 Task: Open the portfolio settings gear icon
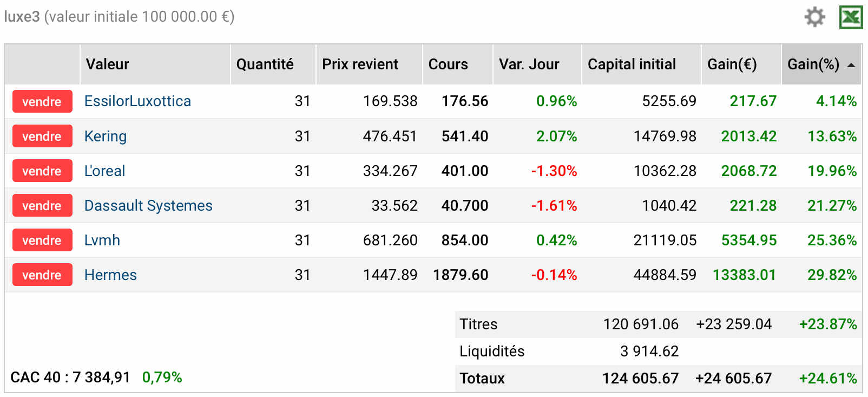(814, 17)
